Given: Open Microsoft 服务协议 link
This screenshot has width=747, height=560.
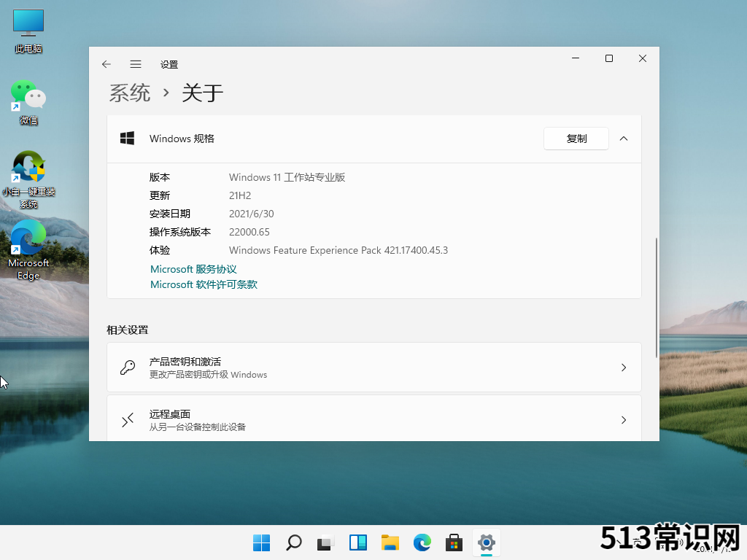Looking at the screenshot, I should click(193, 269).
